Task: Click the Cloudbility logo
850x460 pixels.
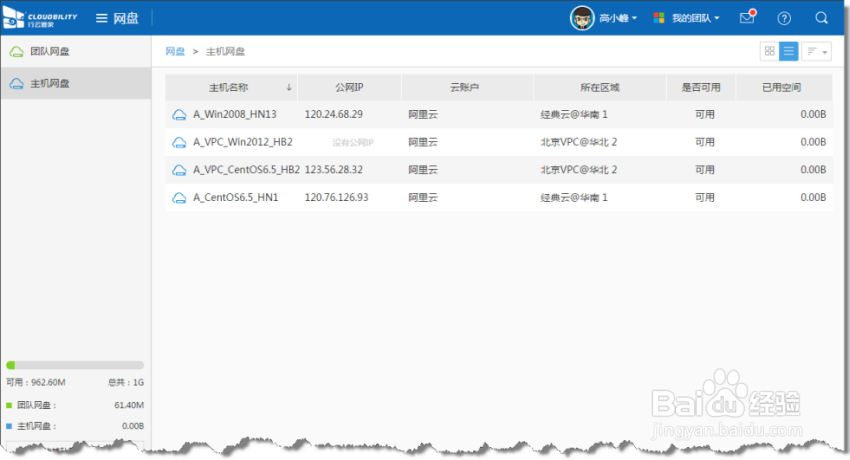Action: [40, 18]
